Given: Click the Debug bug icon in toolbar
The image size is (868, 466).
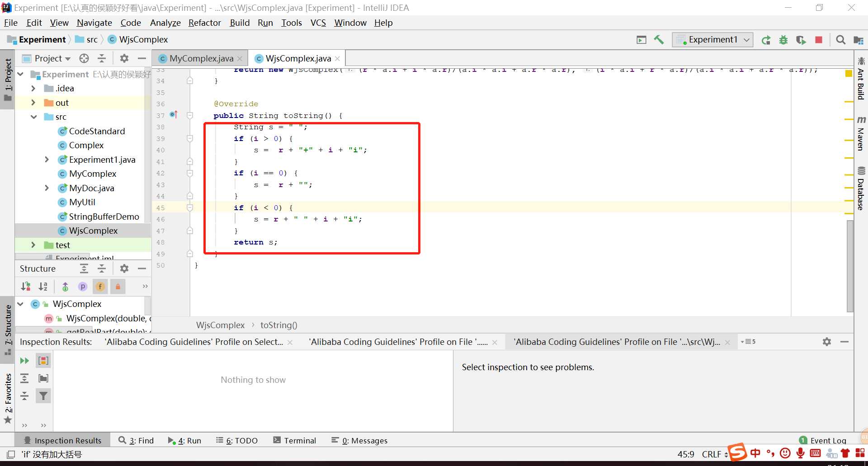Looking at the screenshot, I should pos(783,40).
